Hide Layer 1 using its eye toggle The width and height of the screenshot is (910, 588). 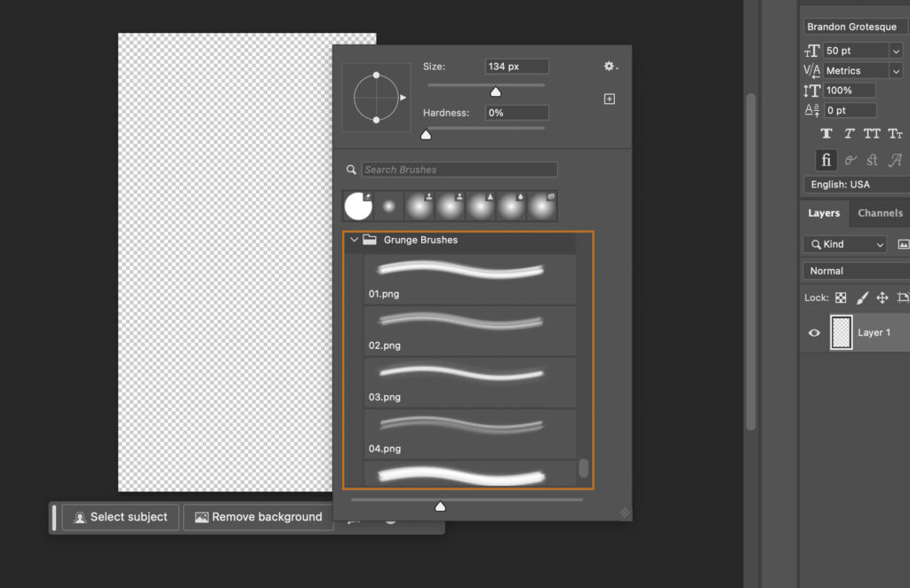tap(814, 332)
